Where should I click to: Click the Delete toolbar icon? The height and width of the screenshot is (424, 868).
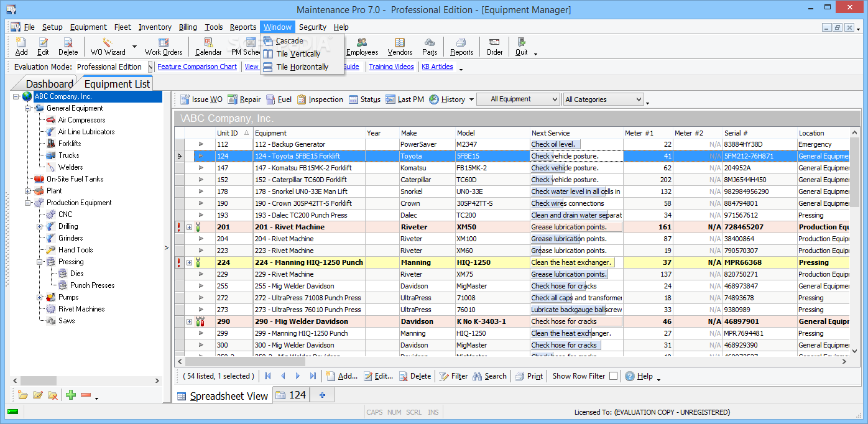(68, 47)
